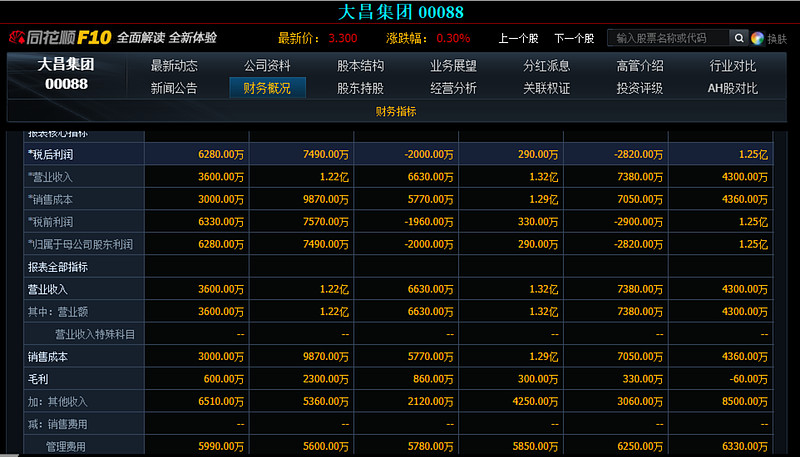Select the 其中：营业额 row label

pyautogui.click(x=58, y=312)
